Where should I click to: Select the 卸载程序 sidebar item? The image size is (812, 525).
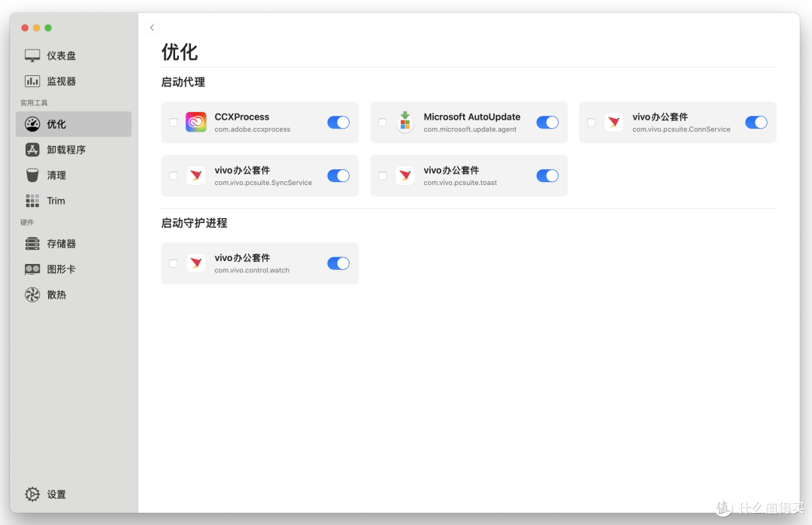point(74,150)
